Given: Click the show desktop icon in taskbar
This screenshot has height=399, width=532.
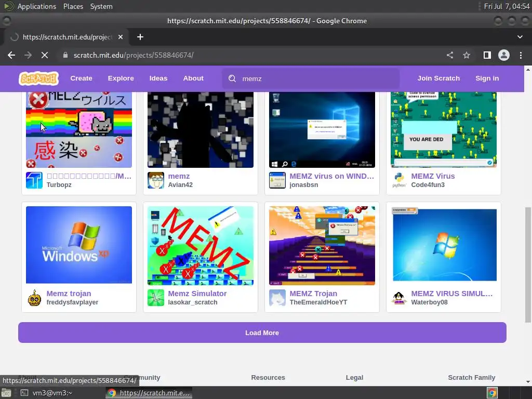Looking at the screenshot, I should point(6,393).
